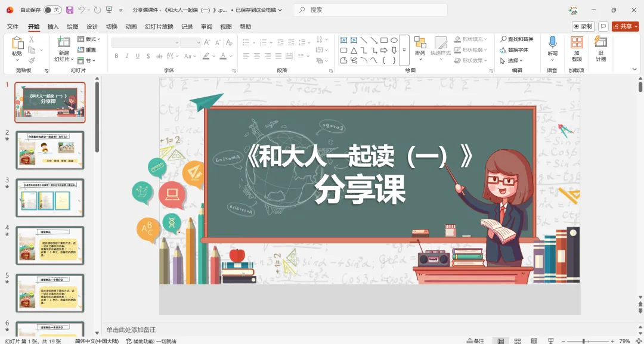Toggle numbered list formatting
The width and height of the screenshot is (644, 344).
coord(263,42)
